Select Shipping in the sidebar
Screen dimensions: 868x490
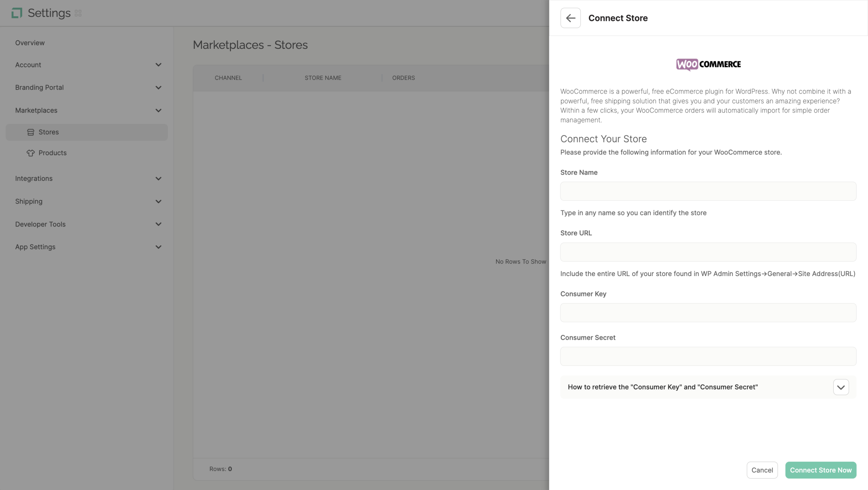tap(29, 201)
